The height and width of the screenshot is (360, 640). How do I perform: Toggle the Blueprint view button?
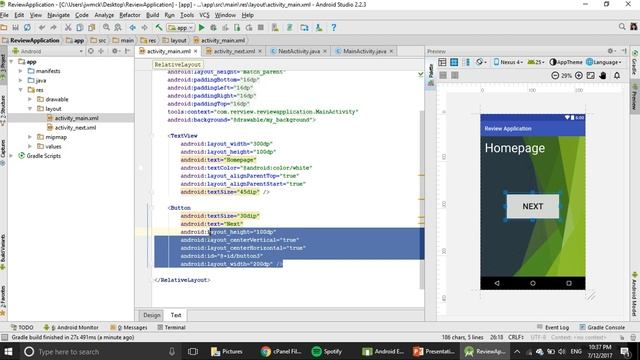[454, 62]
